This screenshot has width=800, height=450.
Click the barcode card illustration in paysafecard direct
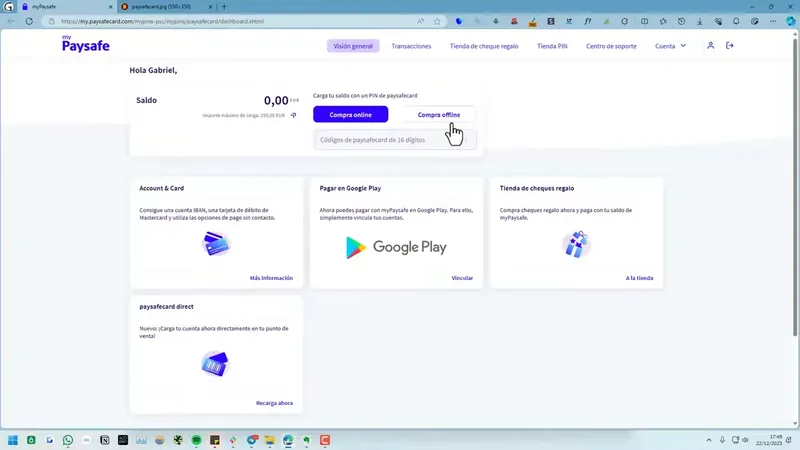coord(215,364)
